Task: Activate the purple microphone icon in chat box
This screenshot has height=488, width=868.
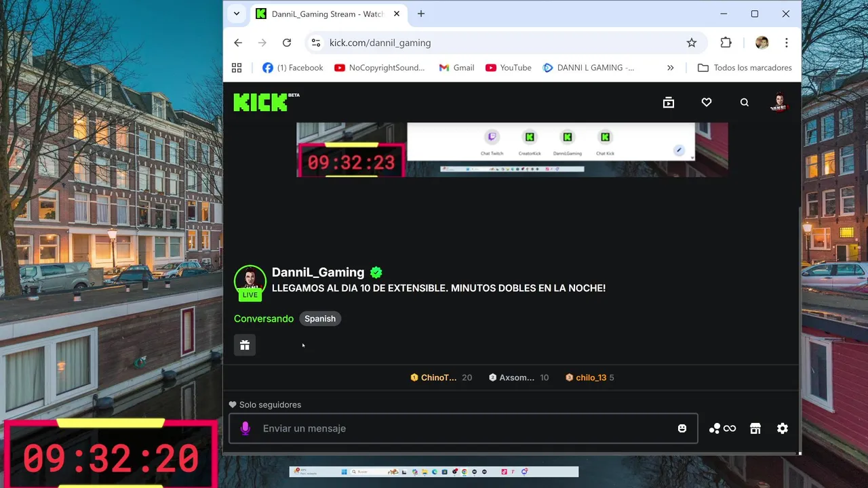Action: tap(245, 428)
